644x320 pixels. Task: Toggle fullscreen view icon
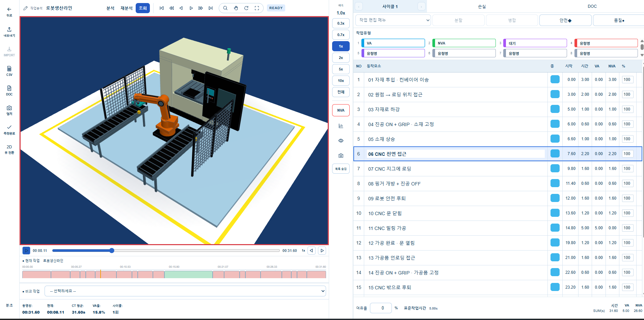pos(257,8)
